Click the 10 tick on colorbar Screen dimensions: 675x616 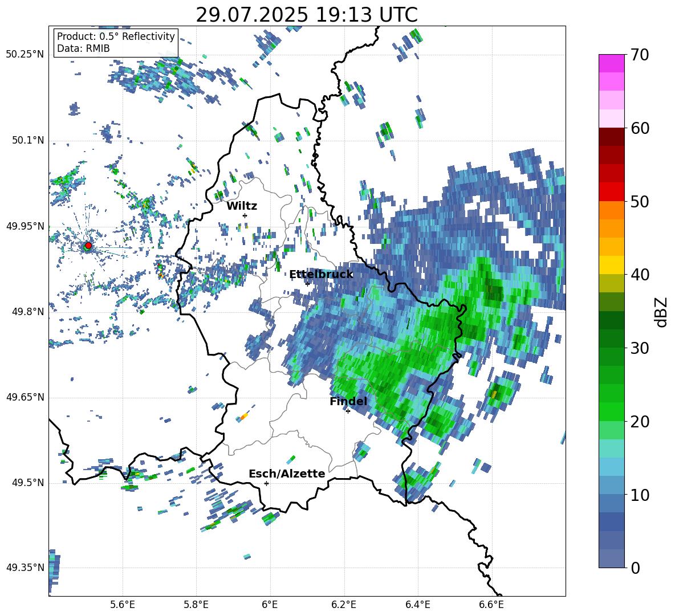640,495
